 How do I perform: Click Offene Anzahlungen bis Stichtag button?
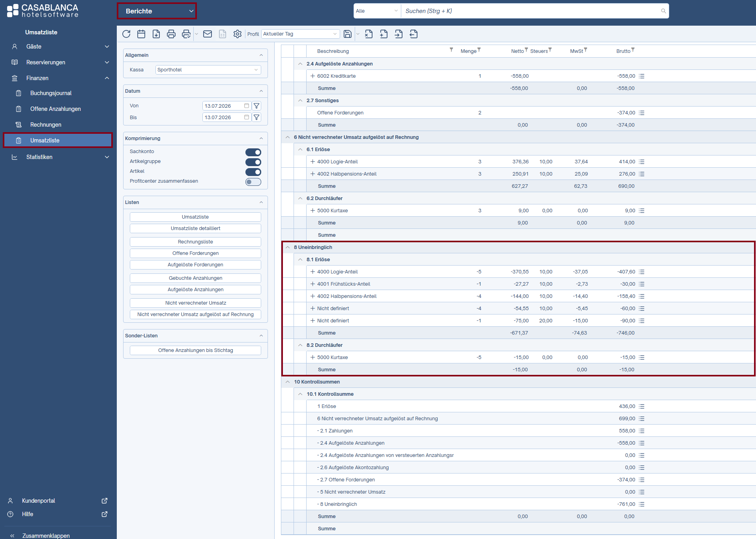click(195, 350)
